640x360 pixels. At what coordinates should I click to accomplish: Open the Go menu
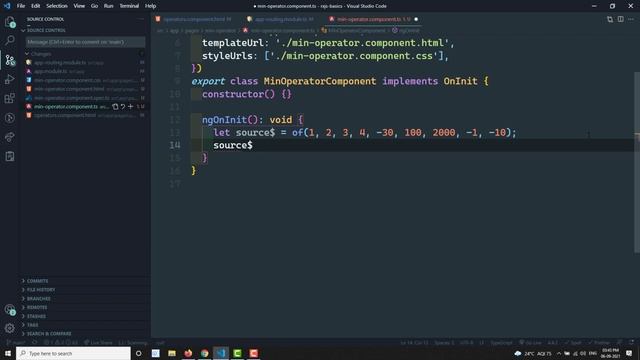point(94,6)
